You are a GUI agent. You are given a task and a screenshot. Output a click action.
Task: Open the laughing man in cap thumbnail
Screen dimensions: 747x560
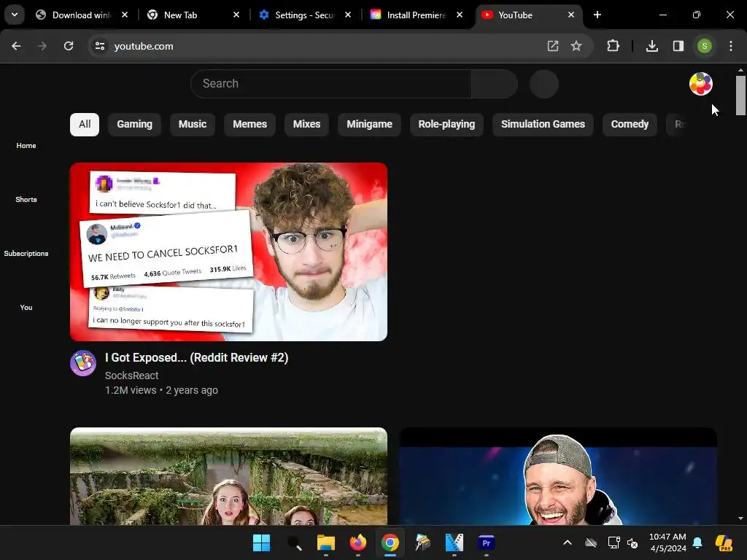tap(558, 476)
